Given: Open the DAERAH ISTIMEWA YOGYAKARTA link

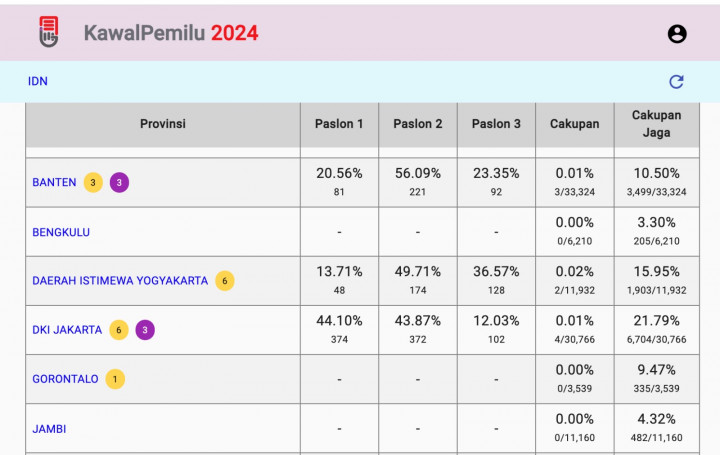Looking at the screenshot, I should pos(118,281).
